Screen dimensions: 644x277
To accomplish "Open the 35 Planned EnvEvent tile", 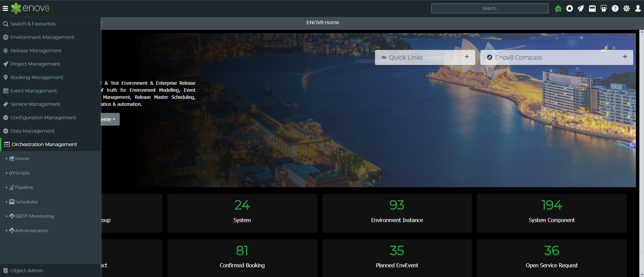I will pyautogui.click(x=397, y=258).
